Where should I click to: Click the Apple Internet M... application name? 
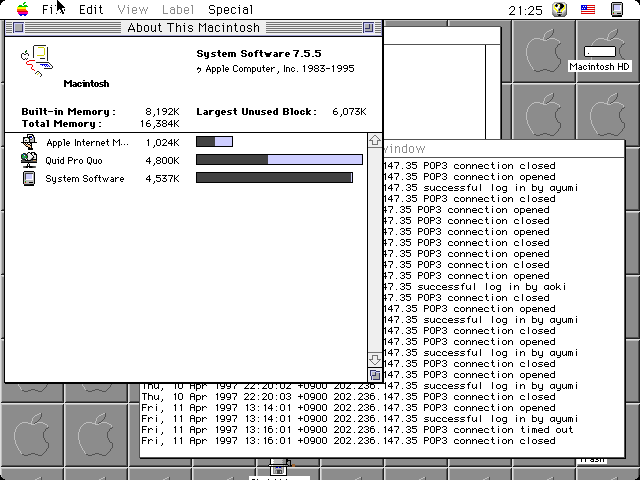point(87,142)
